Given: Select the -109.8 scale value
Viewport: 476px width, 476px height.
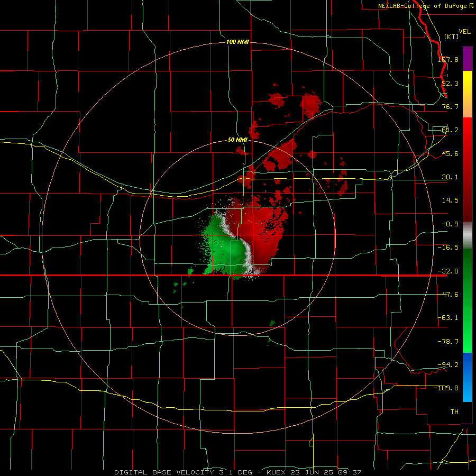Looking at the screenshot, I should point(446,388).
